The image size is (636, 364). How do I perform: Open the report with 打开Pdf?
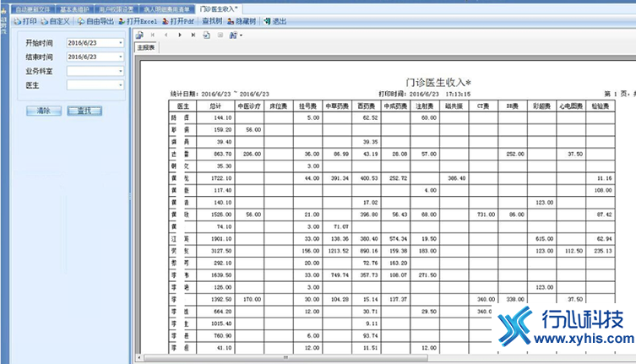click(x=178, y=21)
